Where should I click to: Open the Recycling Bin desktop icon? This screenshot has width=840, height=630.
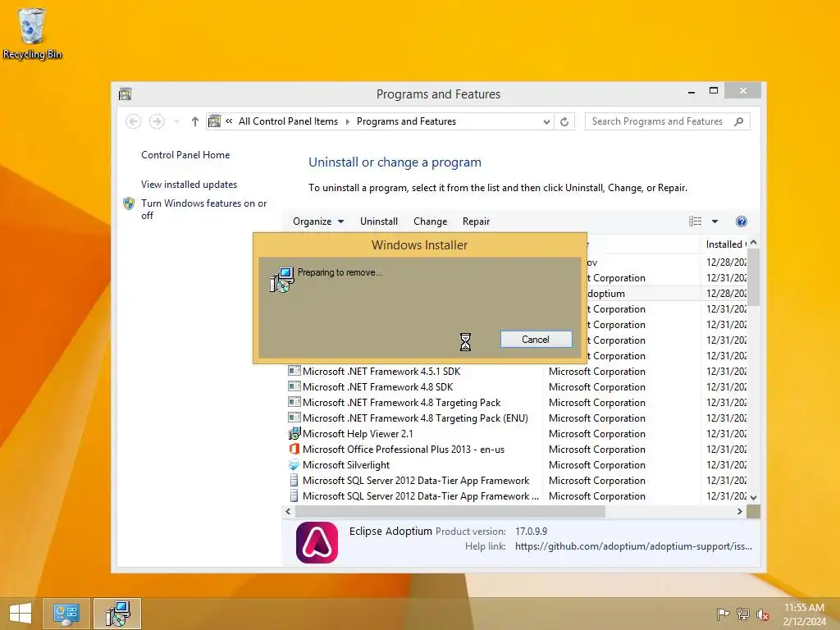(x=32, y=33)
